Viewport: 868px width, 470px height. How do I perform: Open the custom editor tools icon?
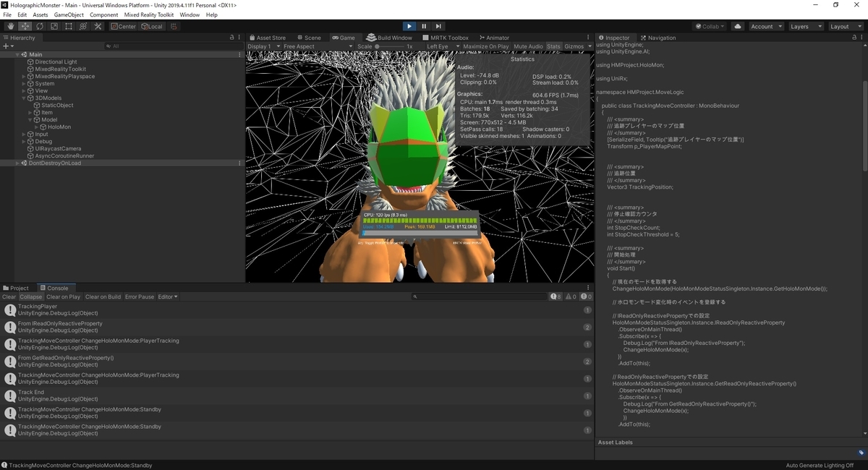click(98, 26)
